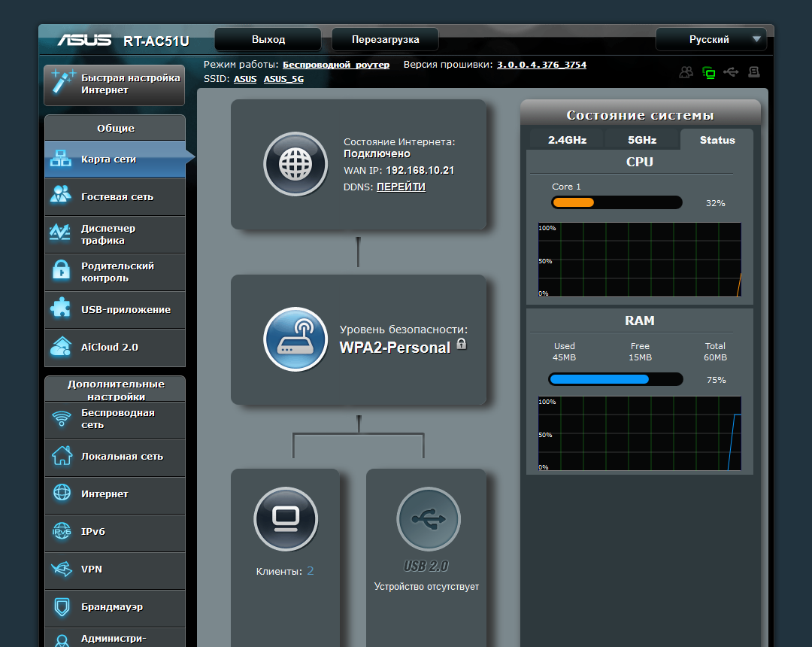Click the VPN sidebar icon

click(x=62, y=569)
